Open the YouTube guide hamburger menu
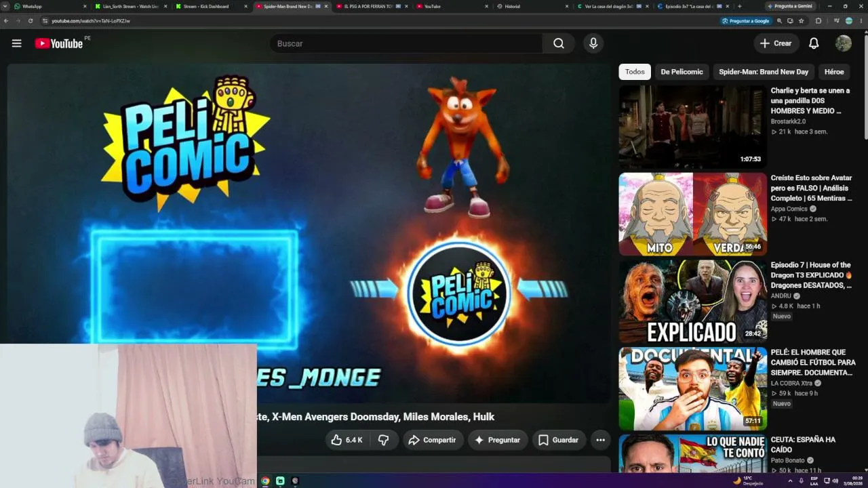868x488 pixels. [x=17, y=43]
